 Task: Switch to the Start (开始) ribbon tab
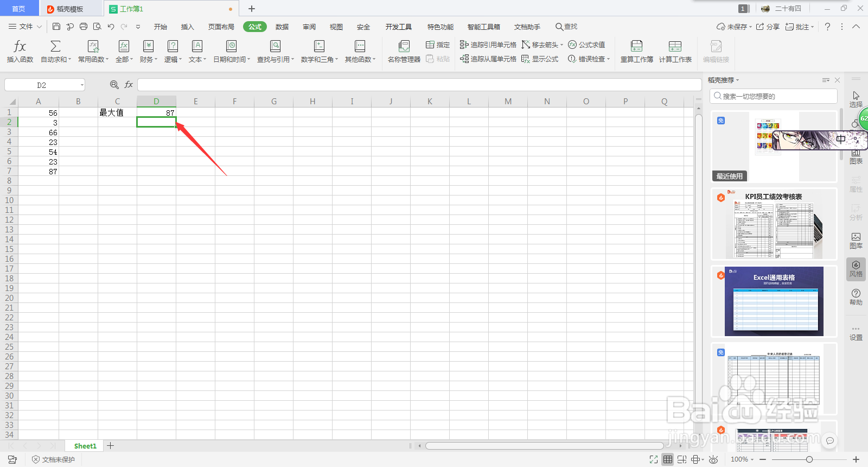click(x=160, y=27)
